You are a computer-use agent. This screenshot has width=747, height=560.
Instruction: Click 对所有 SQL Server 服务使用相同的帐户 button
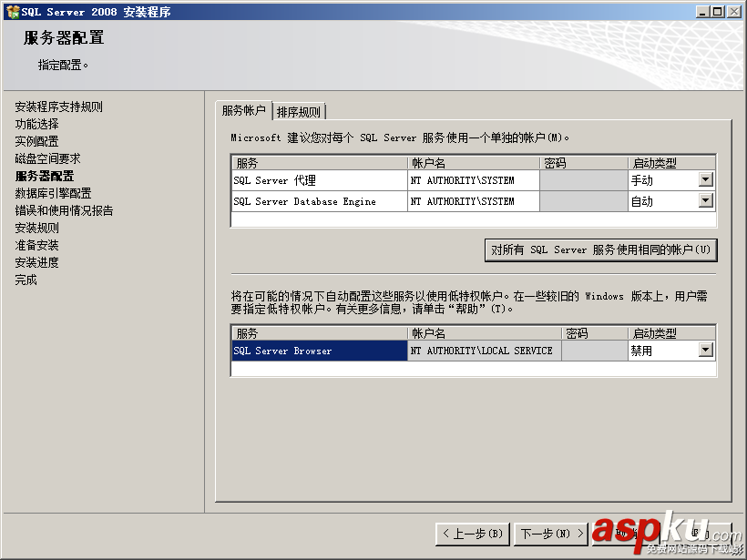[x=600, y=250]
